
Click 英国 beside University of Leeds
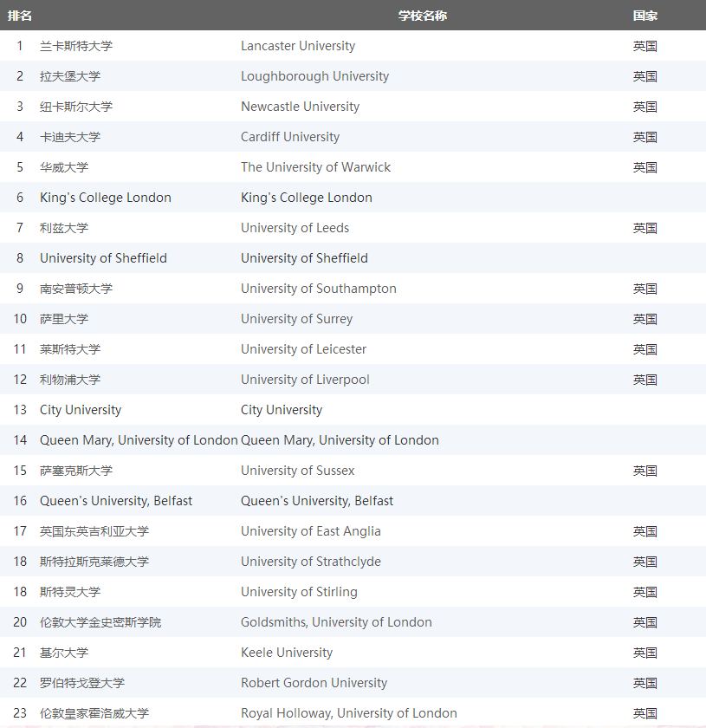click(645, 228)
